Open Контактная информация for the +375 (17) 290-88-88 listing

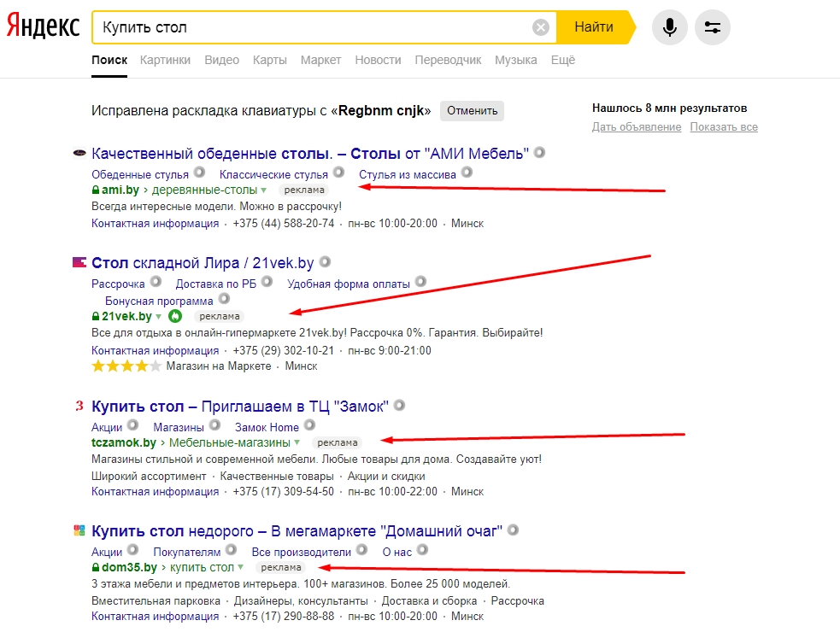[x=156, y=616]
